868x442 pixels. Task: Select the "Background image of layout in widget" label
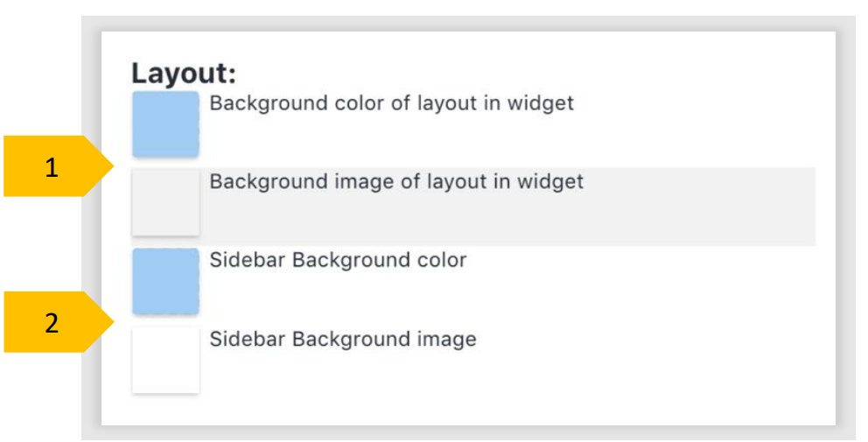coord(395,182)
